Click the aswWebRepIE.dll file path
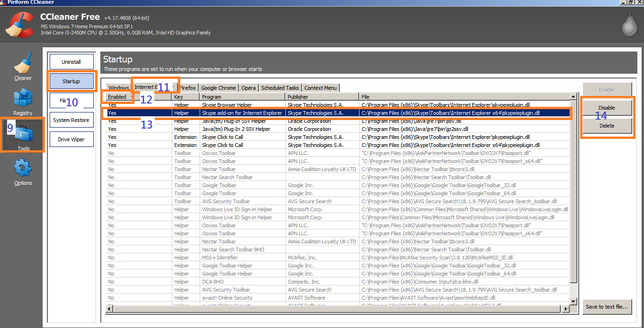This screenshot has height=328, width=644. (428, 298)
